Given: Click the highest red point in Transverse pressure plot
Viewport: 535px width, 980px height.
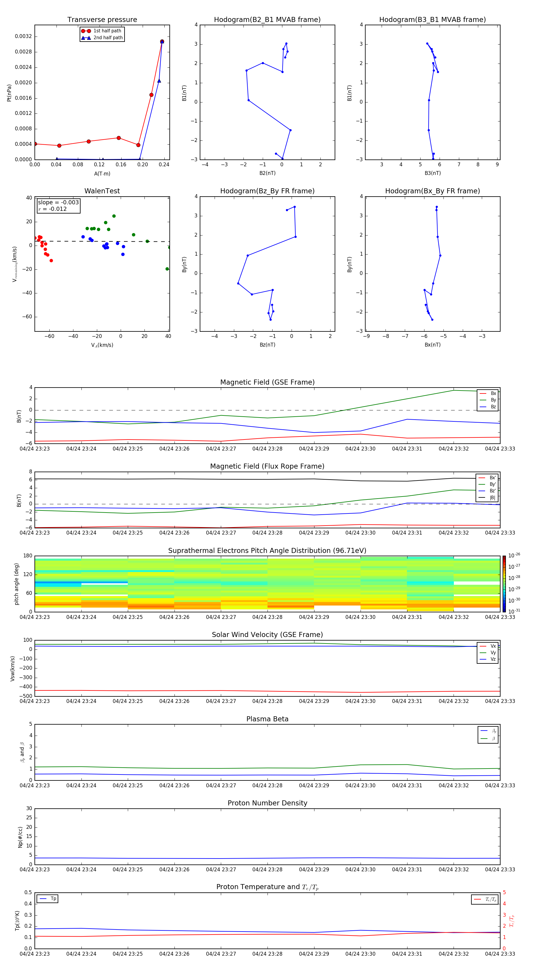Looking at the screenshot, I should pyautogui.click(x=162, y=42).
